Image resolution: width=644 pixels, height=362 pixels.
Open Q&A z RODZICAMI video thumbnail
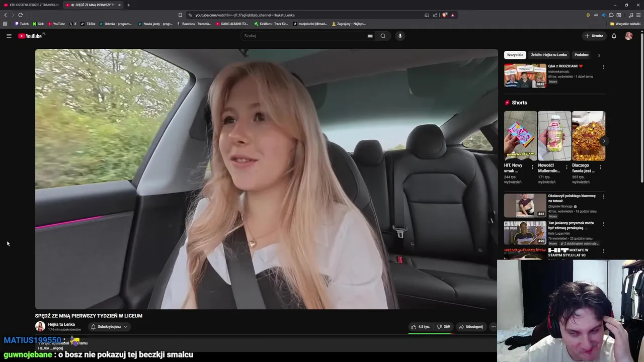525,75
